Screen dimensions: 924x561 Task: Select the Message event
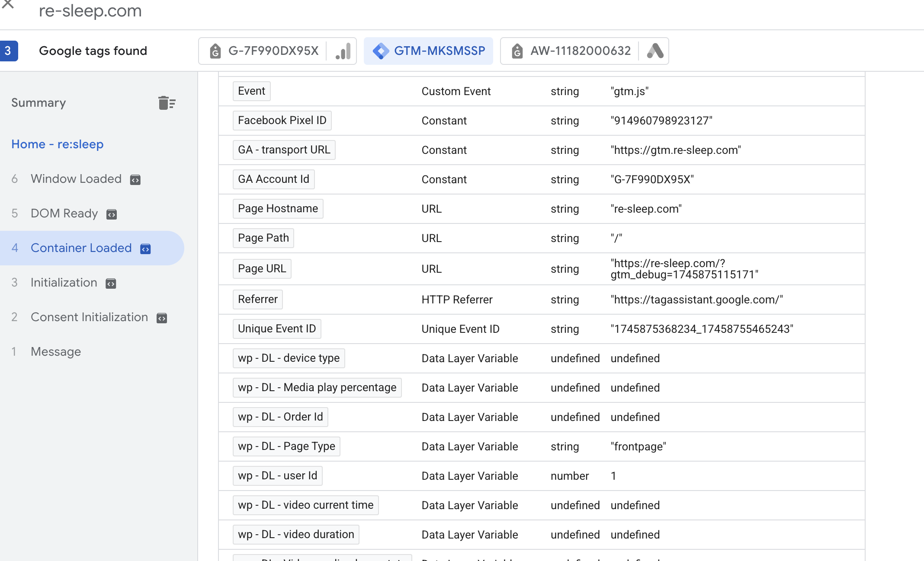coord(56,351)
